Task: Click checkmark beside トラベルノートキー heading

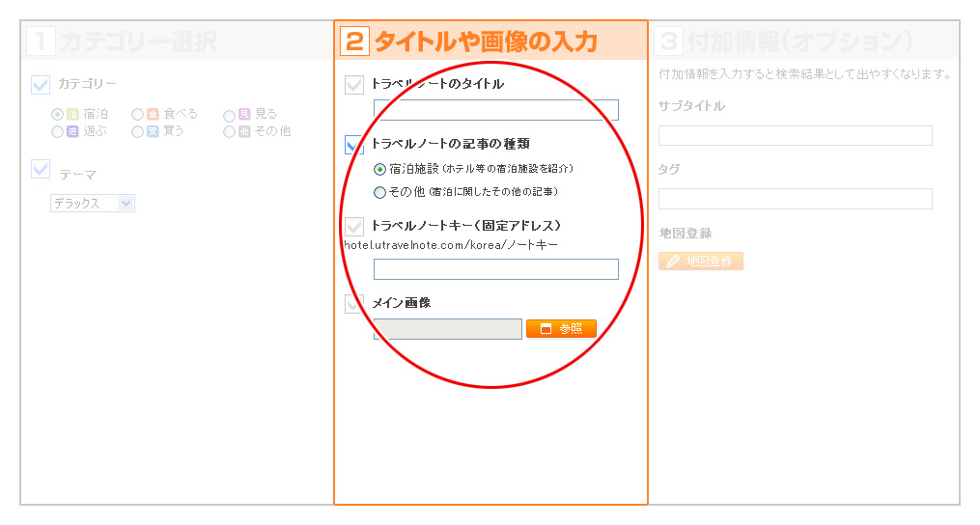Action: click(x=354, y=226)
